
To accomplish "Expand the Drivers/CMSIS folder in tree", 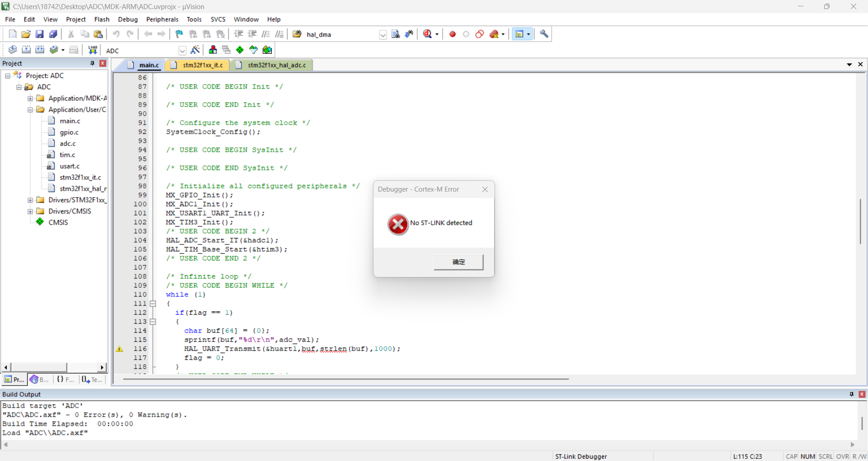I will [x=30, y=211].
